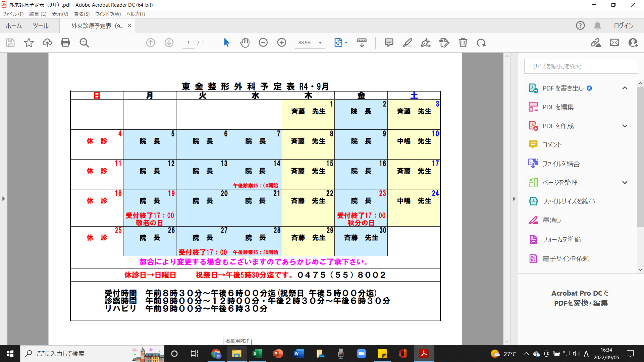The height and width of the screenshot is (362, 644).
Task: Rotate the page view
Action: (x=481, y=43)
